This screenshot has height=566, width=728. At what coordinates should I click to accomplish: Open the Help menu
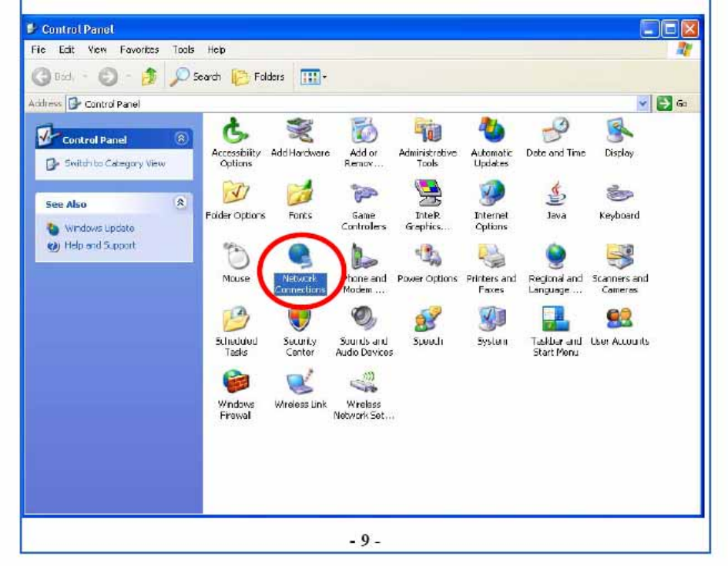point(216,49)
